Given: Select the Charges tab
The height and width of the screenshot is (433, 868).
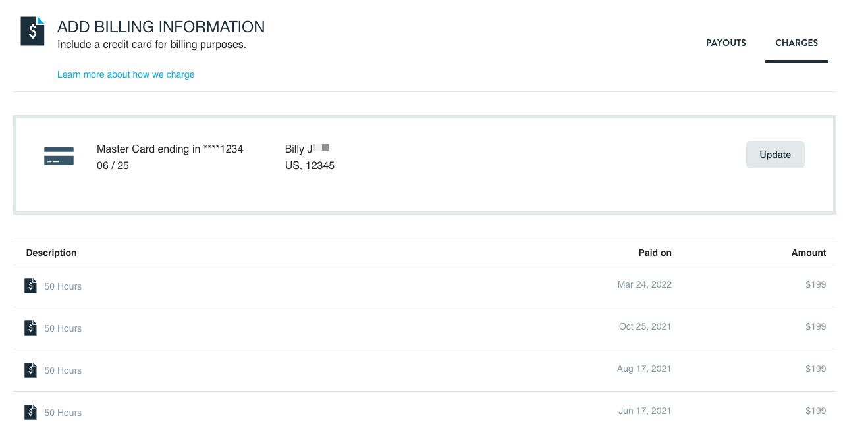Looking at the screenshot, I should tap(796, 43).
